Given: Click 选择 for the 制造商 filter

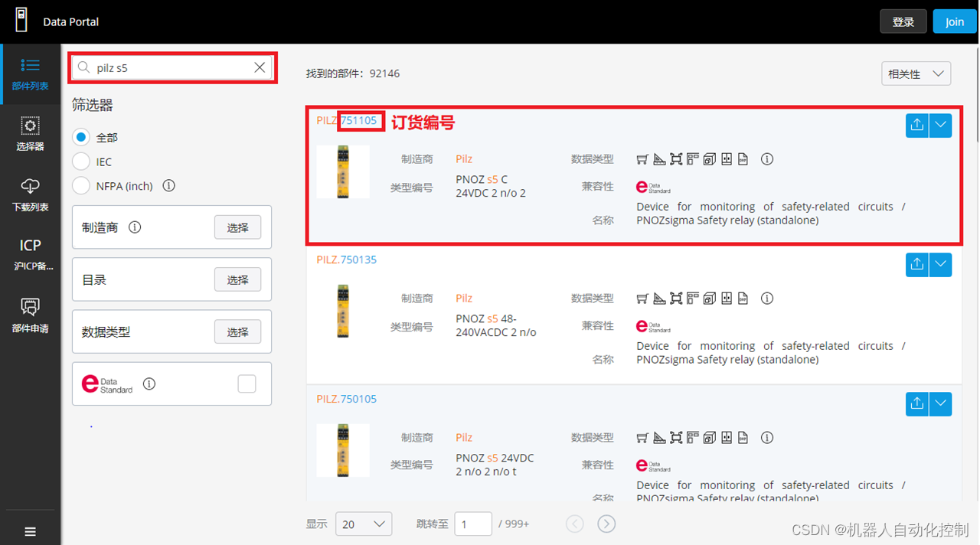Looking at the screenshot, I should [237, 227].
